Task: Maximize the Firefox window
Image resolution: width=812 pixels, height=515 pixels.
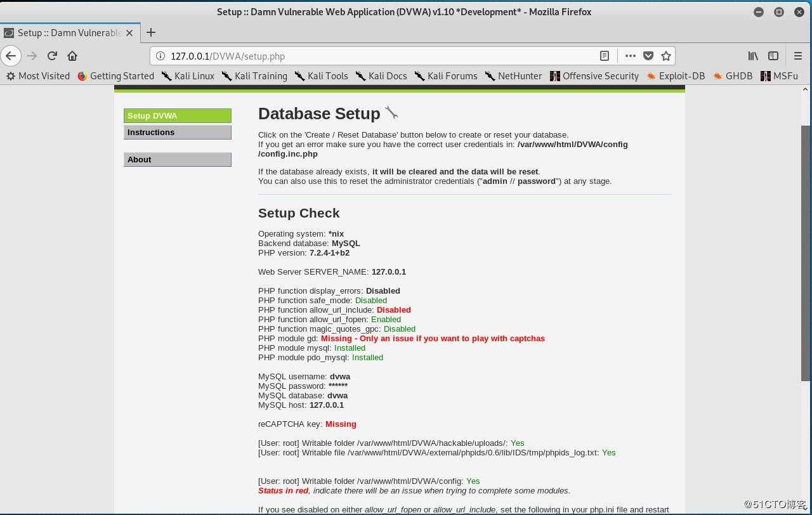Action: point(779,11)
